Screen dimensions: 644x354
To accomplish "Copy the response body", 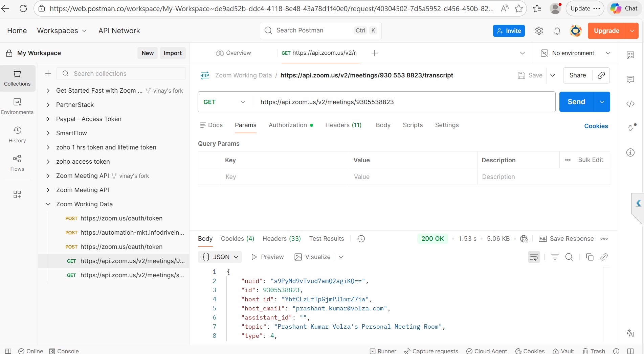I will 590,257.
